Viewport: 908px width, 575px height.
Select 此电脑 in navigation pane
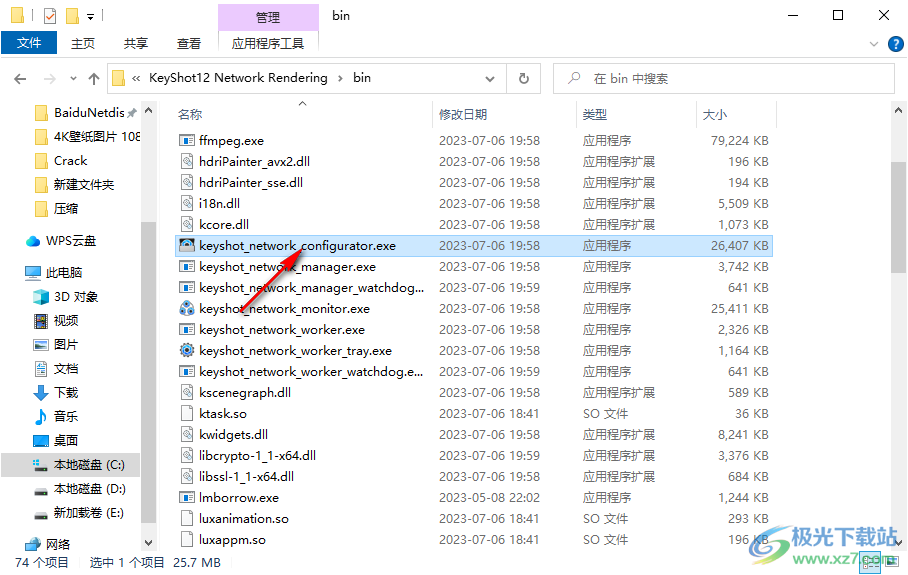(54, 273)
